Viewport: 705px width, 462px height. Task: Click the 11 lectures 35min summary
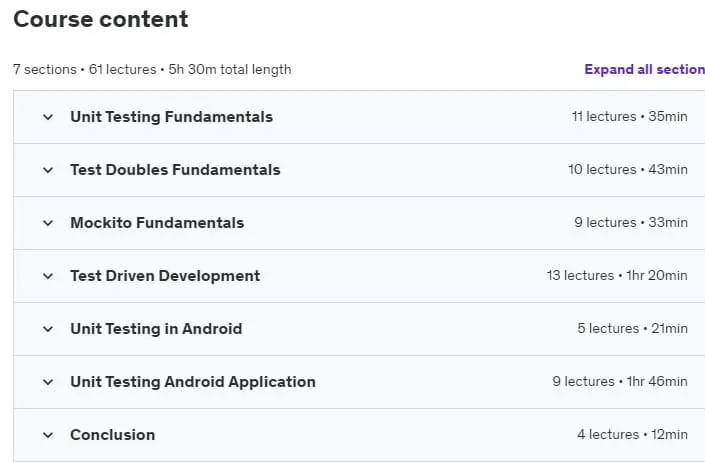coord(629,116)
